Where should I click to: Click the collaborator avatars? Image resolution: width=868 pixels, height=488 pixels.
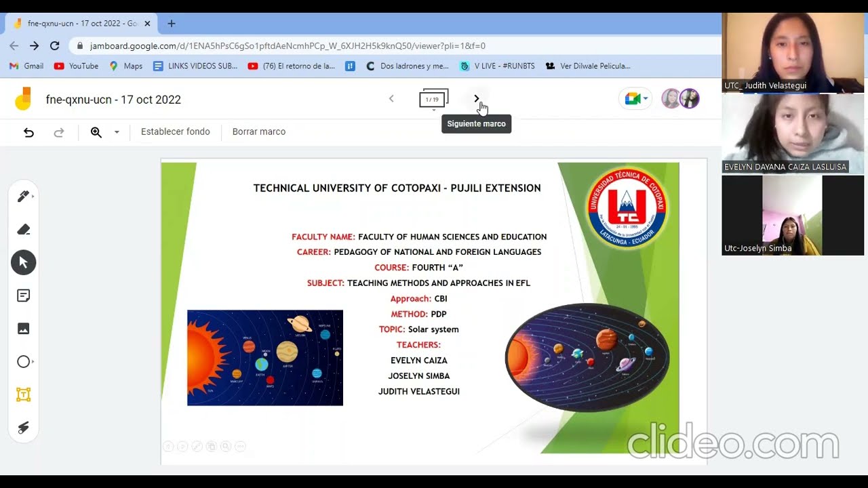[680, 99]
